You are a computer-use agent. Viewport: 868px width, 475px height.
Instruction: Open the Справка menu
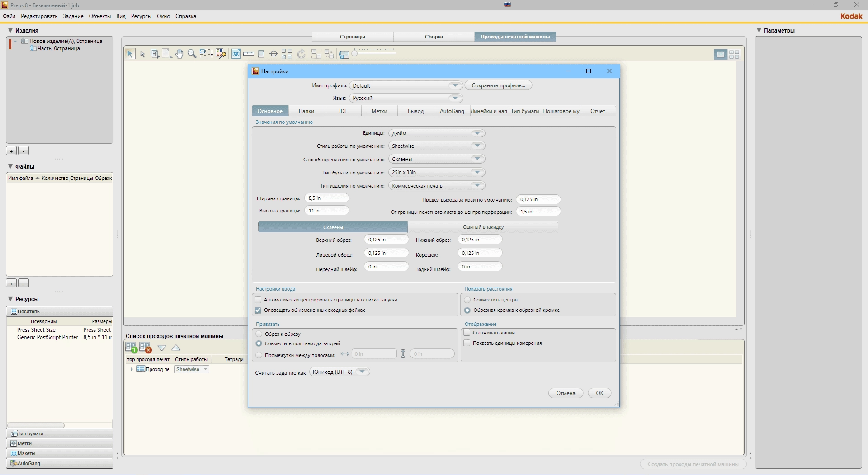(186, 16)
